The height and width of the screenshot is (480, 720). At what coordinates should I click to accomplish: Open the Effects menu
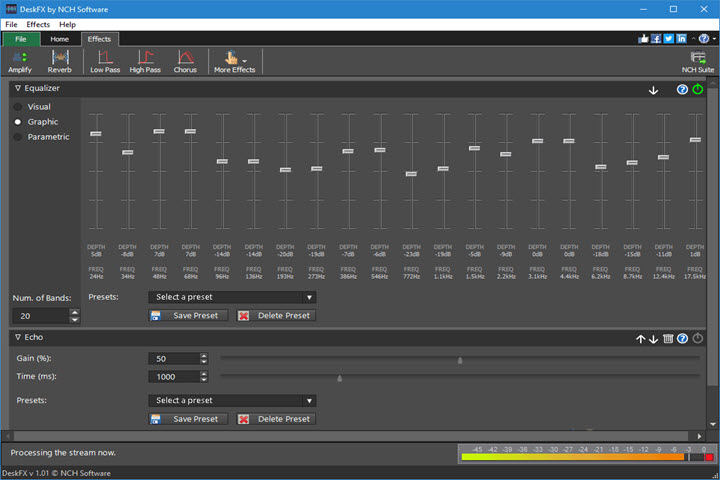38,24
